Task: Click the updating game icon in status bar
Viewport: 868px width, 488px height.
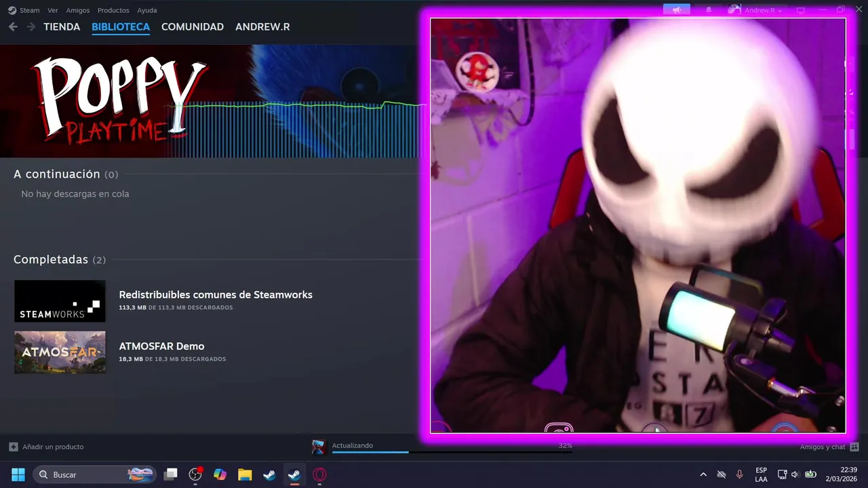Action: [319, 447]
